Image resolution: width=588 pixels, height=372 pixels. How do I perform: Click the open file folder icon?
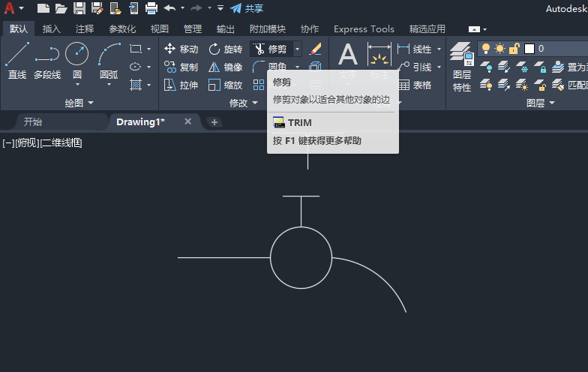(61, 7)
